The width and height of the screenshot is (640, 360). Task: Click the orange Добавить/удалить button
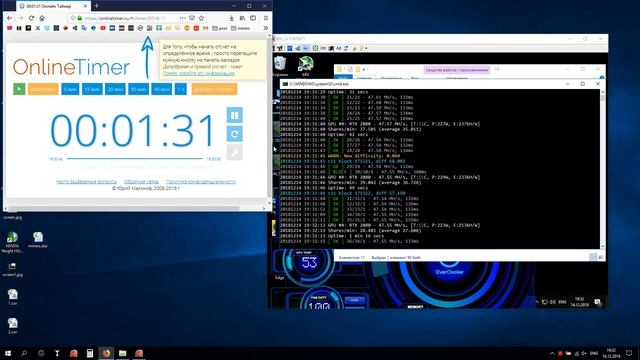click(x=214, y=89)
